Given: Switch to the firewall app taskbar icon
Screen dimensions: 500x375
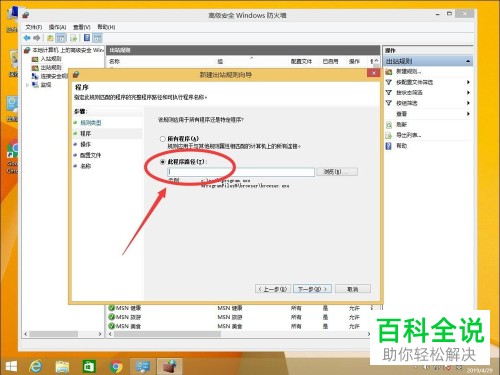Looking at the screenshot, I should 169,366.
